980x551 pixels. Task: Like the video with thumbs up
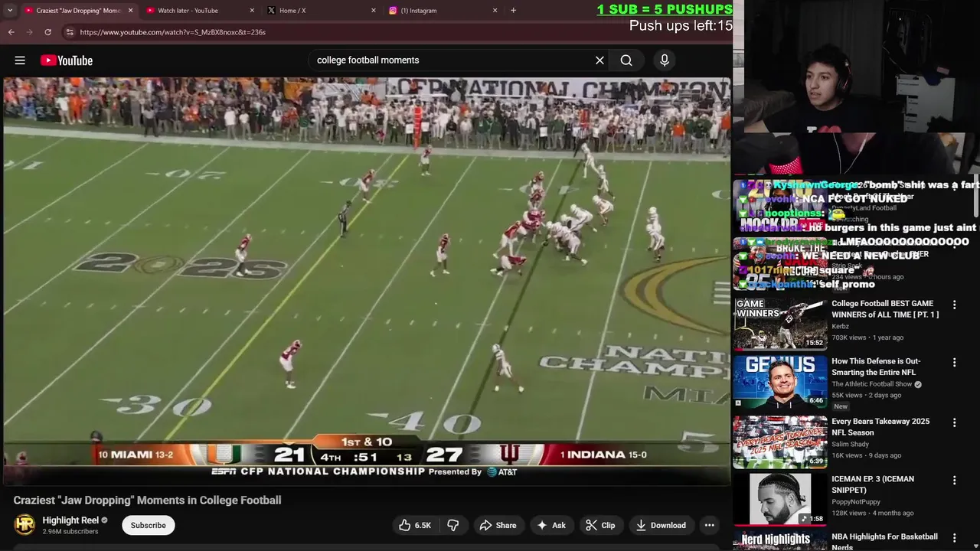click(414, 525)
